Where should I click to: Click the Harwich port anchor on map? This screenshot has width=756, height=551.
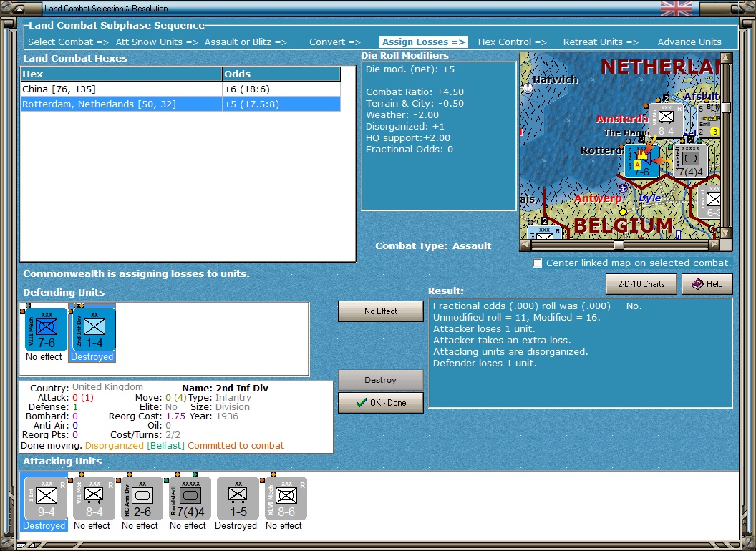528,88
